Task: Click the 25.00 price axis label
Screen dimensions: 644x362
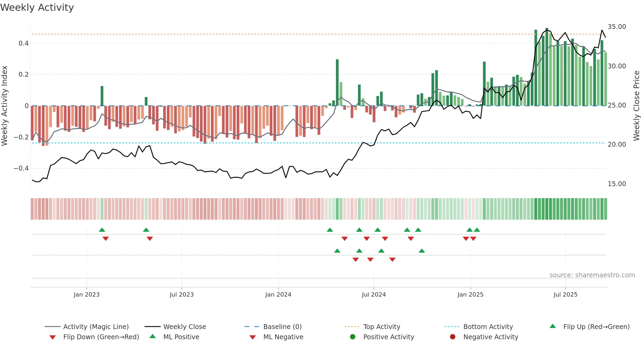Action: [x=617, y=105]
